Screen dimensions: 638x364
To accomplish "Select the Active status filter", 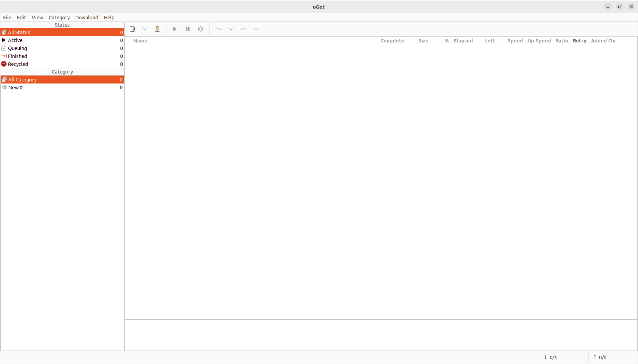I will click(15, 40).
